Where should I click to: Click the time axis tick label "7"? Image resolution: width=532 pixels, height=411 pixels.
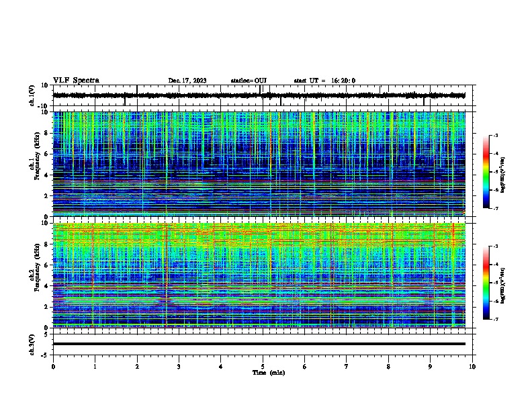347,367
